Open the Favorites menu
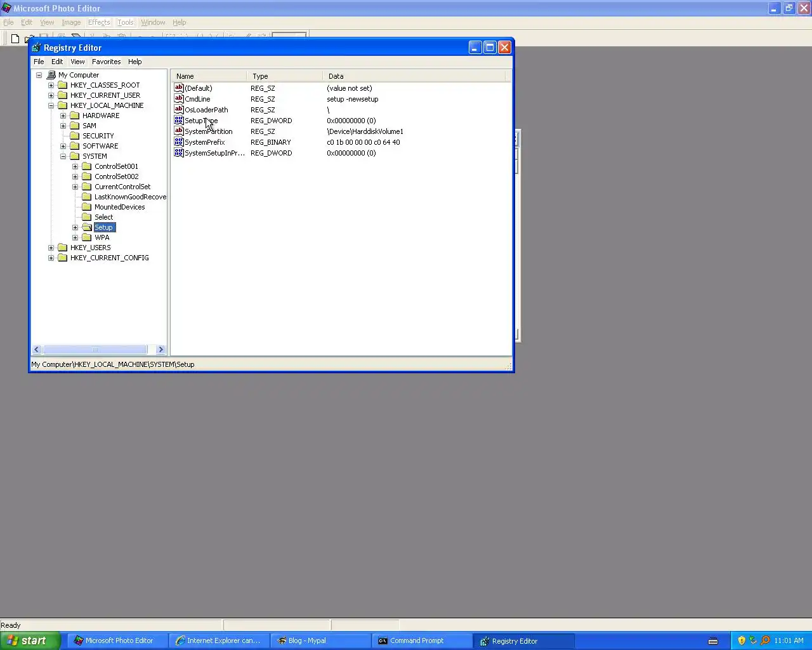This screenshot has width=812, height=650. 106,62
